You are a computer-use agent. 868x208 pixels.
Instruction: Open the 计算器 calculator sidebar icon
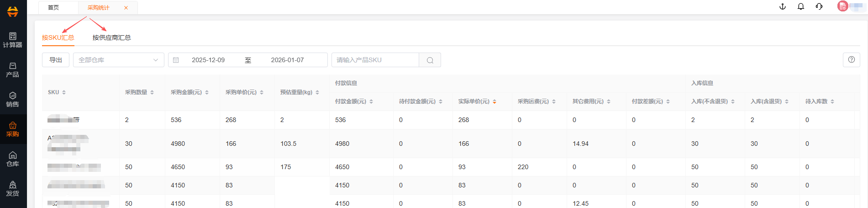tap(13, 40)
